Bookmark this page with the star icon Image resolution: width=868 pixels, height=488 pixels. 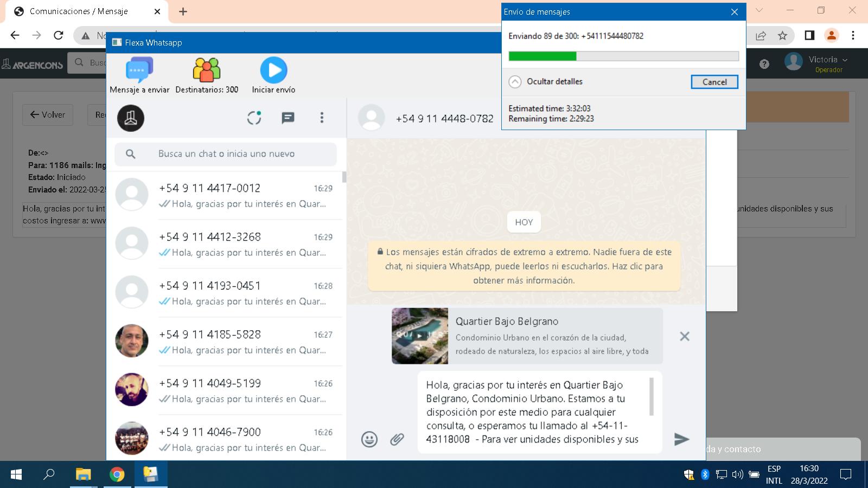coord(782,35)
